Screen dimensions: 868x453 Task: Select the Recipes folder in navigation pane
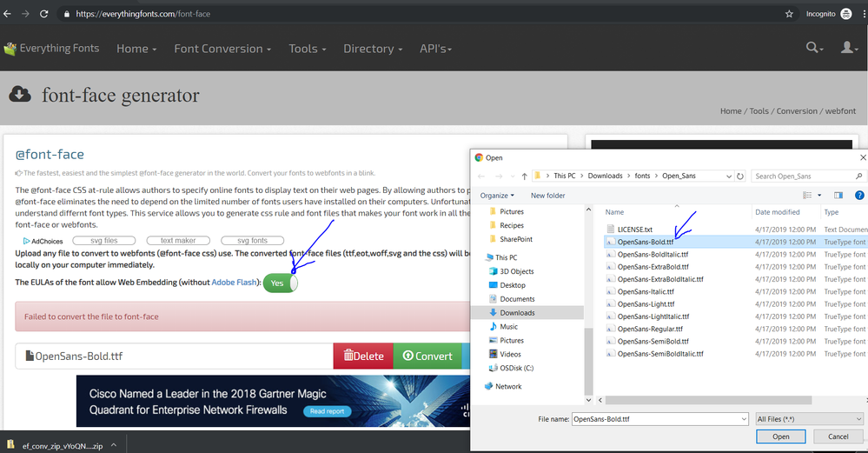[x=507, y=225]
